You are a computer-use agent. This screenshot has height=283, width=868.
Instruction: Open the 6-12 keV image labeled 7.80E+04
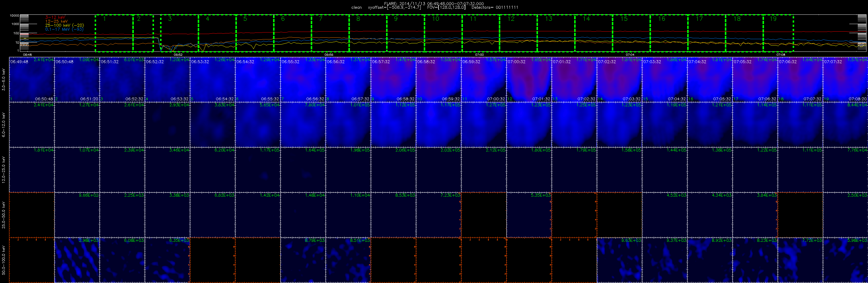(303, 125)
